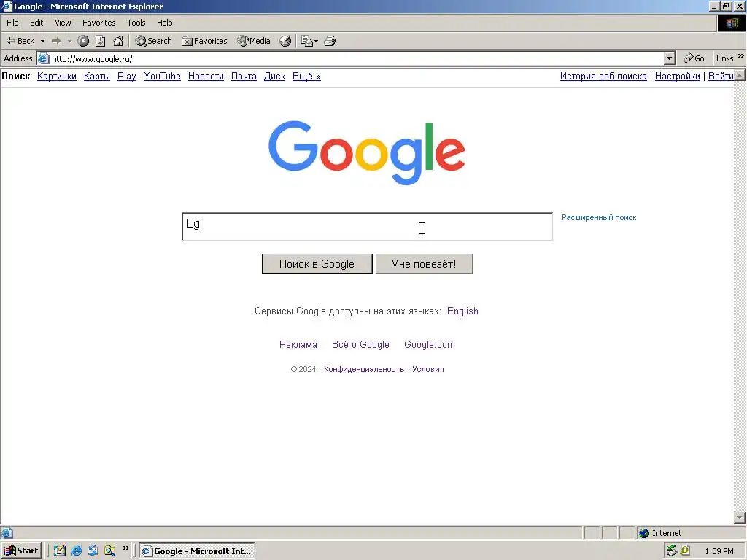The height and width of the screenshot is (560, 747).
Task: Launch Show Desktop from Quick Launch
Action: [x=60, y=551]
